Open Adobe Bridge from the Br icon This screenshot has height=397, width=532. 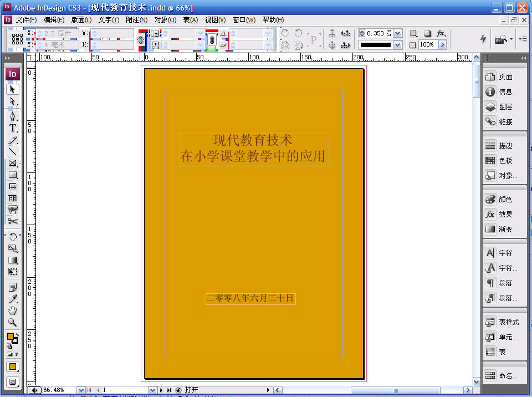[501, 39]
